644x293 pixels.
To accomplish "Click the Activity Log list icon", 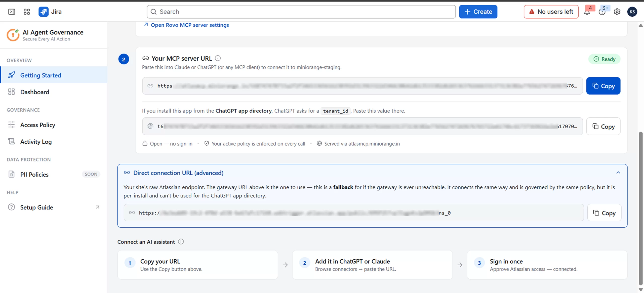I will tap(12, 141).
